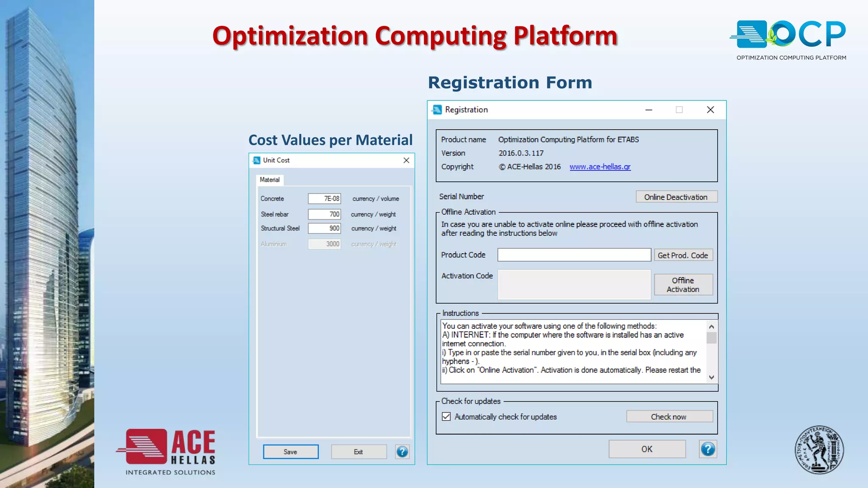Click the Concrete cost field
This screenshot has width=868, height=488.
324,199
